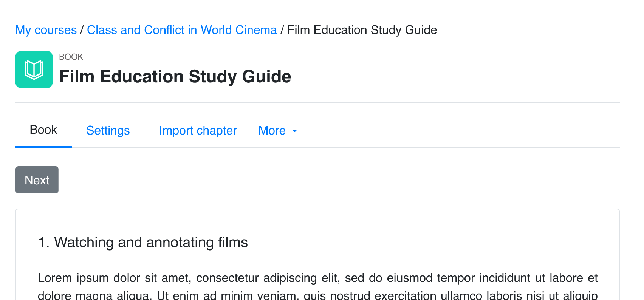Open the Import chapter tab
Viewport: 644px width, 300px height.
click(198, 130)
